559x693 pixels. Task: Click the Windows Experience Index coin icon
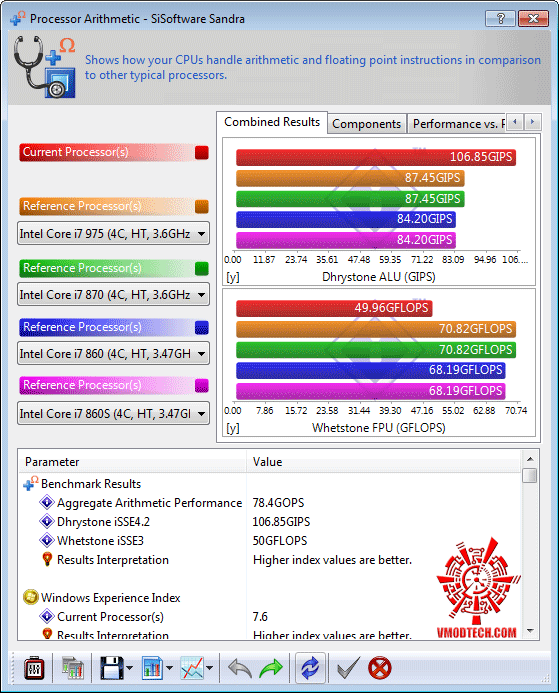[x=30, y=598]
